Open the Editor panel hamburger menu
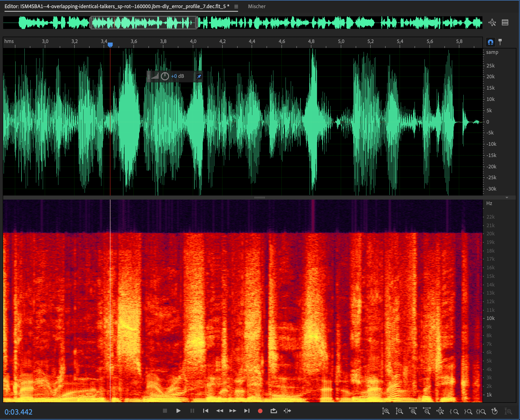This screenshot has height=420, width=520. click(x=236, y=7)
